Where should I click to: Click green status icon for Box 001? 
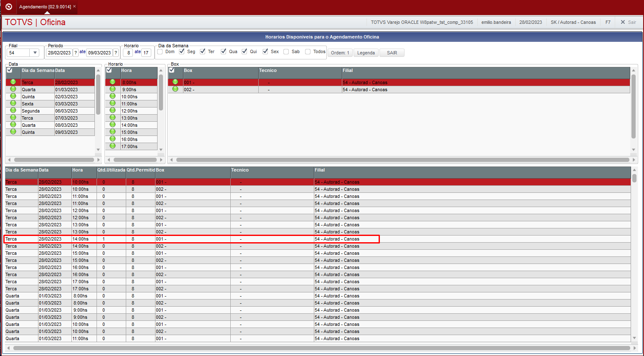pos(175,82)
